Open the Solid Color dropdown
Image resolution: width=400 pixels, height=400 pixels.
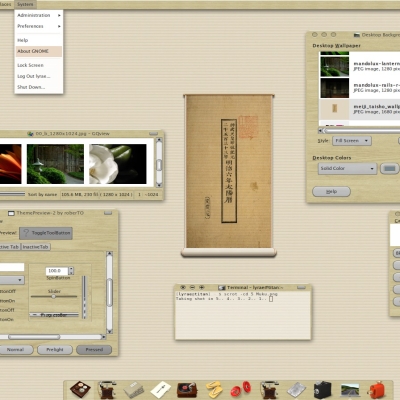347,169
